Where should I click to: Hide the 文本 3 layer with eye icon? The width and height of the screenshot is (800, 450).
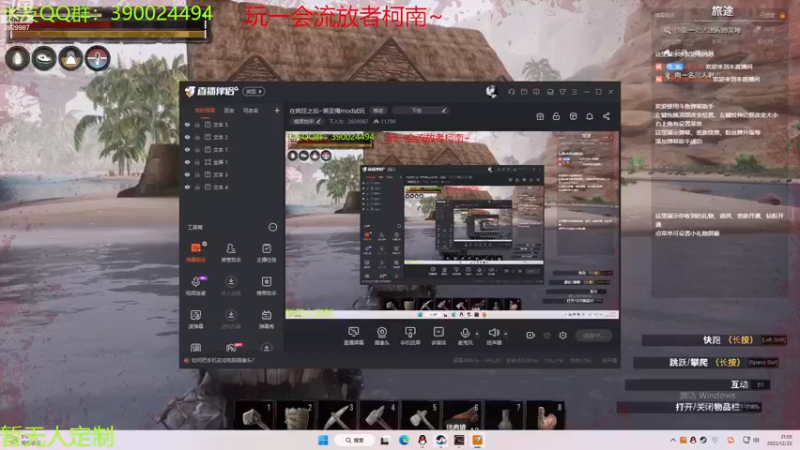(187, 174)
